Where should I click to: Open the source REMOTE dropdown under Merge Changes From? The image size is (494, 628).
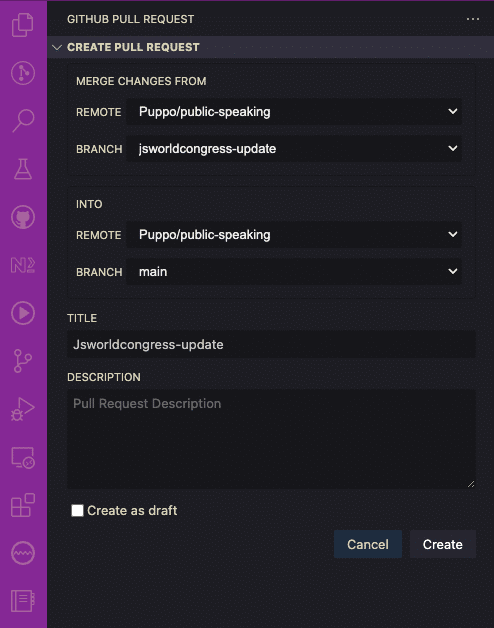[x=294, y=112]
